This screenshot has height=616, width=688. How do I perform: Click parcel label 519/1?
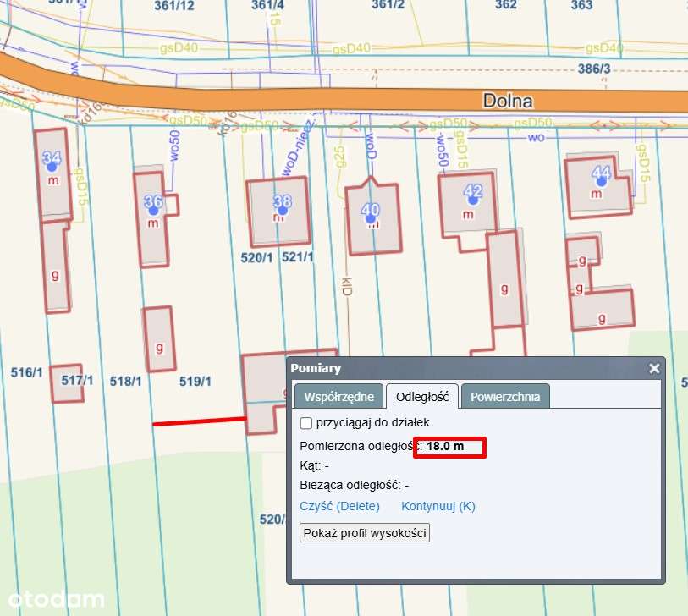pyautogui.click(x=195, y=382)
